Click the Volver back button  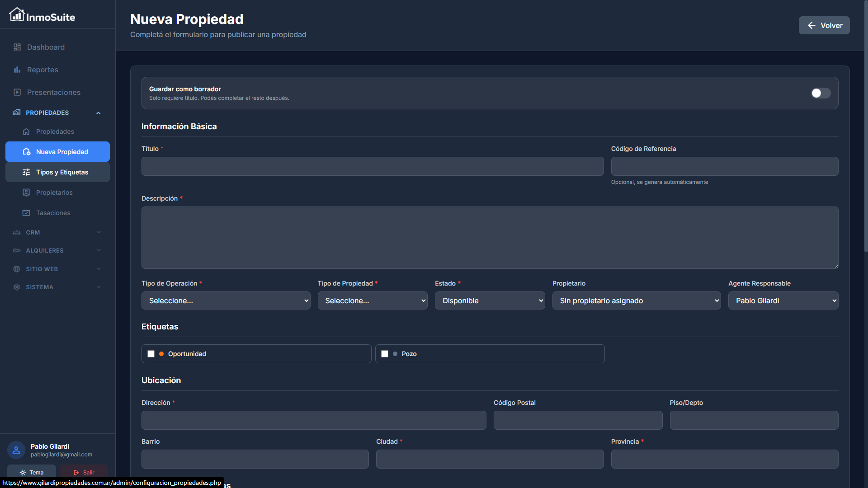824,25
